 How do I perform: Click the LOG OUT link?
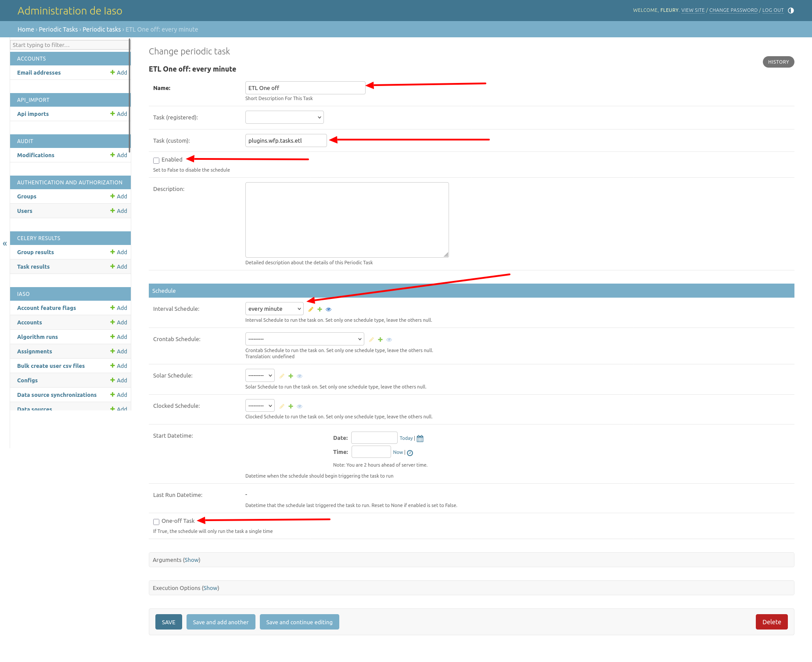(773, 10)
